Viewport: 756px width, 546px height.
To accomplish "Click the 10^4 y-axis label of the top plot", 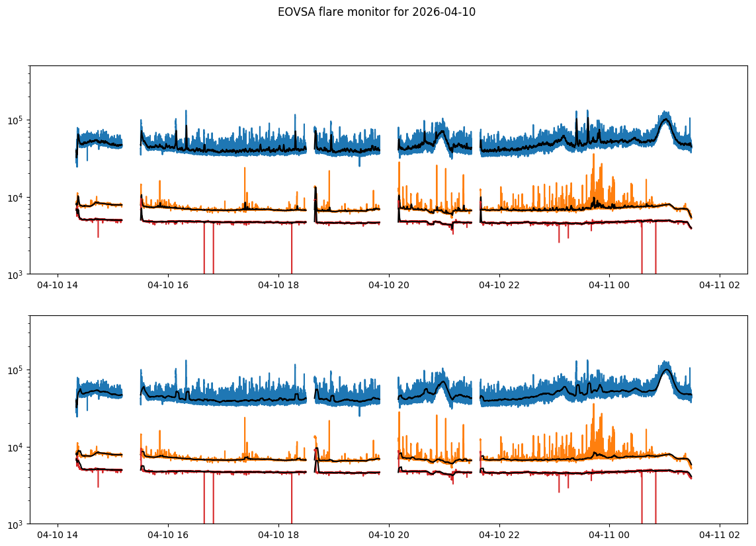I will point(15,198).
